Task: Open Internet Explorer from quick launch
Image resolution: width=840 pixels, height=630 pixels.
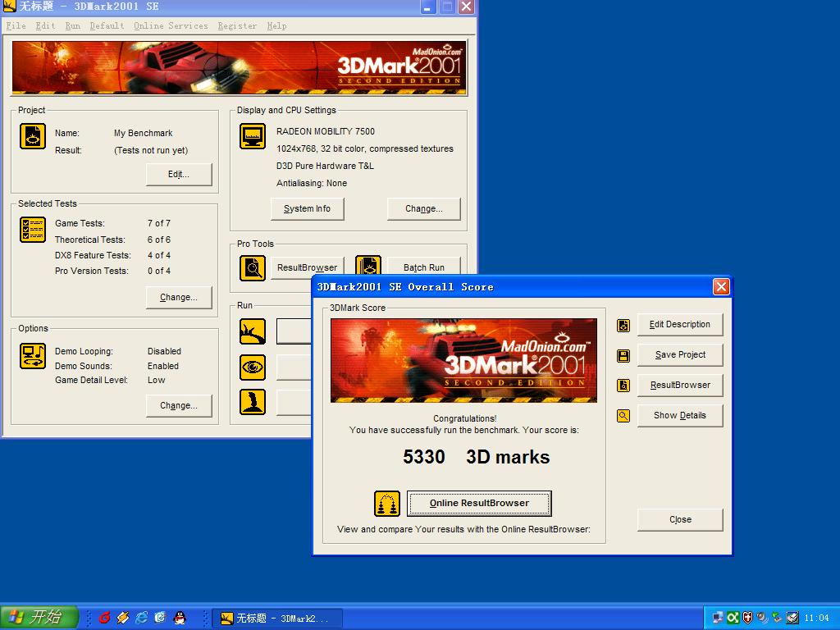Action: (141, 618)
